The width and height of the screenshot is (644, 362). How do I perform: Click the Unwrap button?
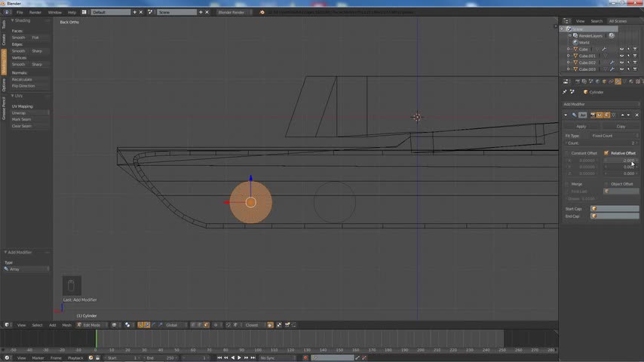point(29,113)
